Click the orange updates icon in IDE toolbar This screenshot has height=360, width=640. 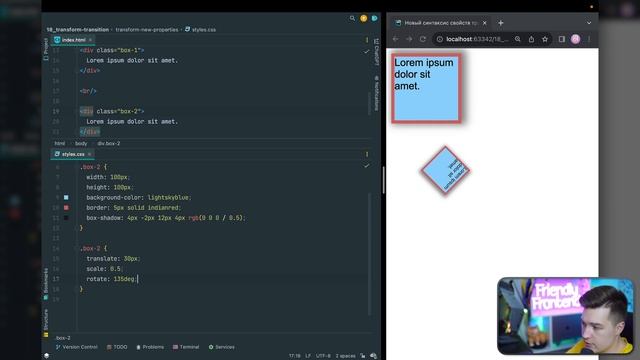(363, 18)
